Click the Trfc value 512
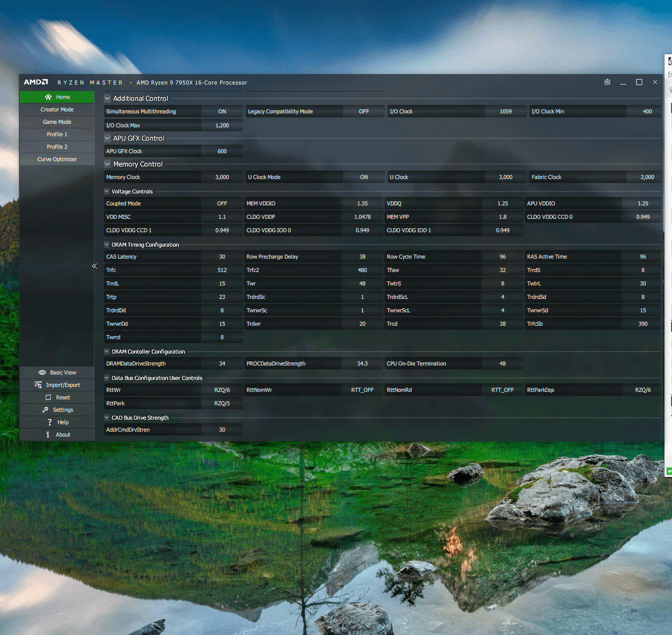Viewport: 672px width, 635px height. click(x=222, y=270)
